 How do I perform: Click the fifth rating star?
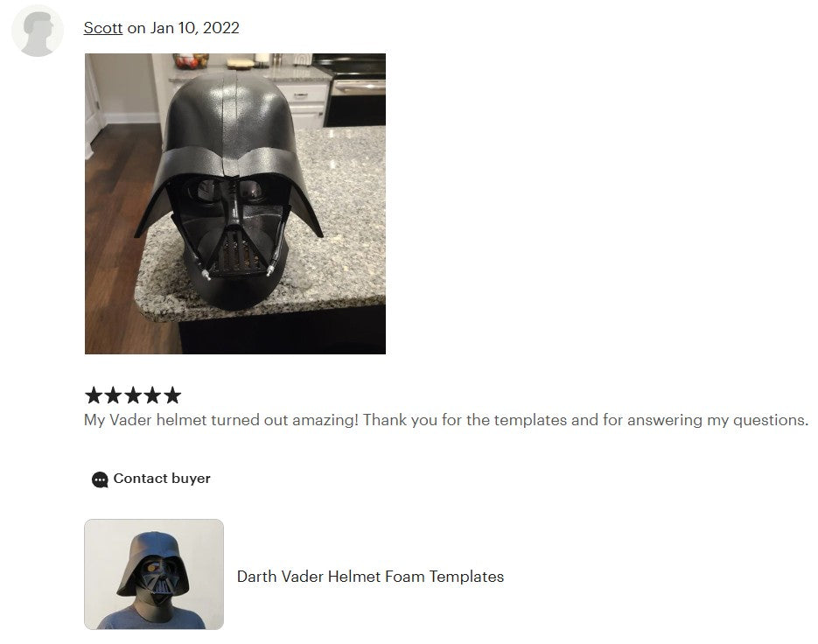[172, 395]
